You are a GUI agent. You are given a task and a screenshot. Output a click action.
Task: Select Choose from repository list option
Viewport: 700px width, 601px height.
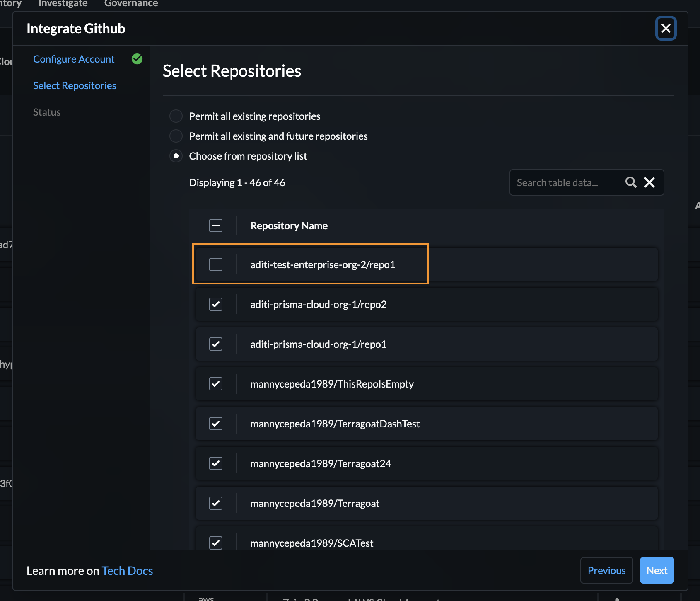point(176,156)
